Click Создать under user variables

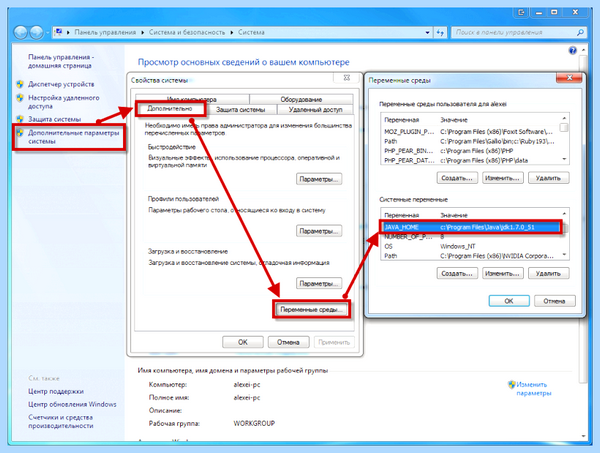(x=457, y=178)
